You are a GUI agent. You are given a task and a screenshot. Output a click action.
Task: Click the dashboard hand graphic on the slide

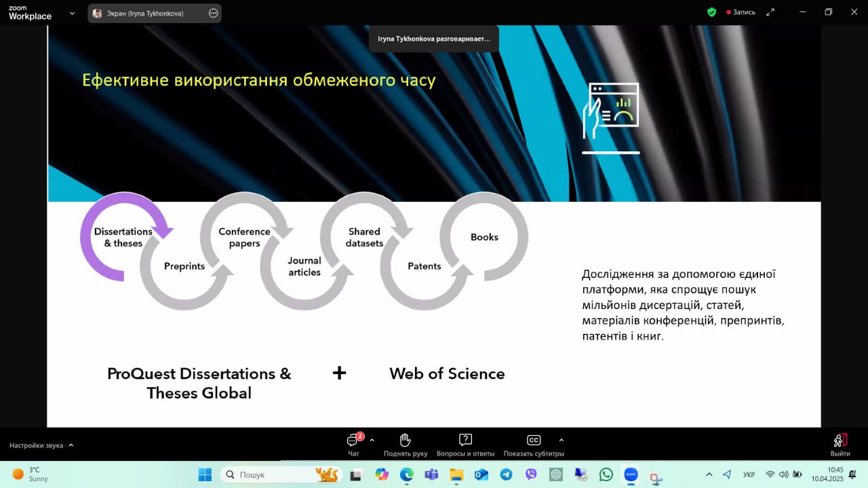[610, 118]
